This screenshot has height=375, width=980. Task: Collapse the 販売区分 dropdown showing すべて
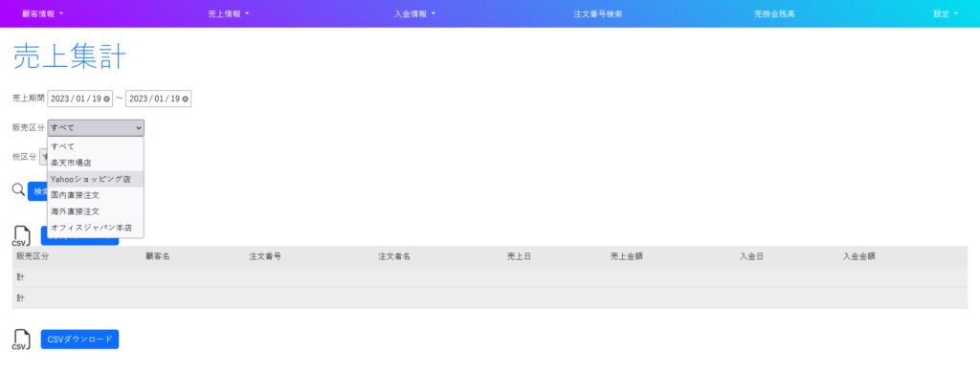pos(96,127)
